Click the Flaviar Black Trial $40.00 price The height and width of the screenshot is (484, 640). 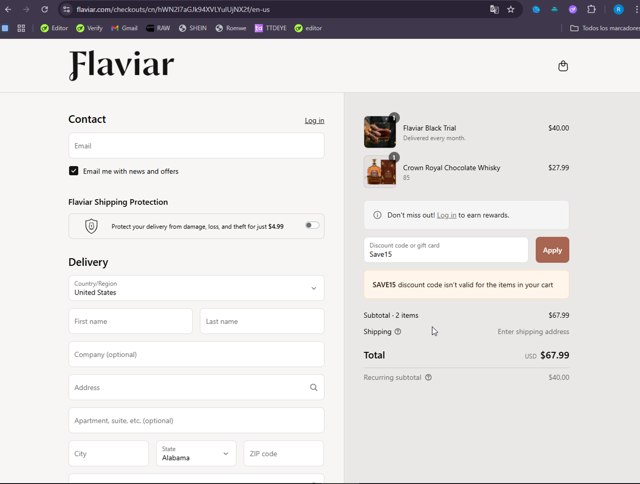point(558,128)
